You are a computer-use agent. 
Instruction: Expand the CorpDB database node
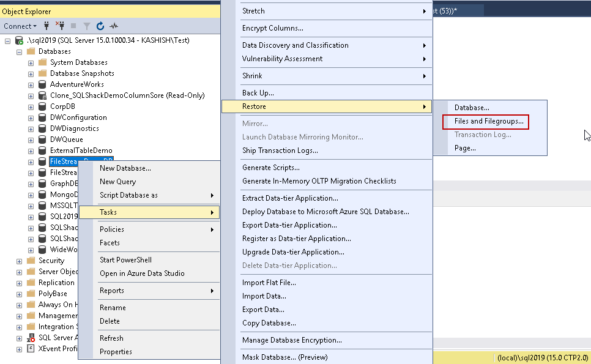[x=31, y=106]
